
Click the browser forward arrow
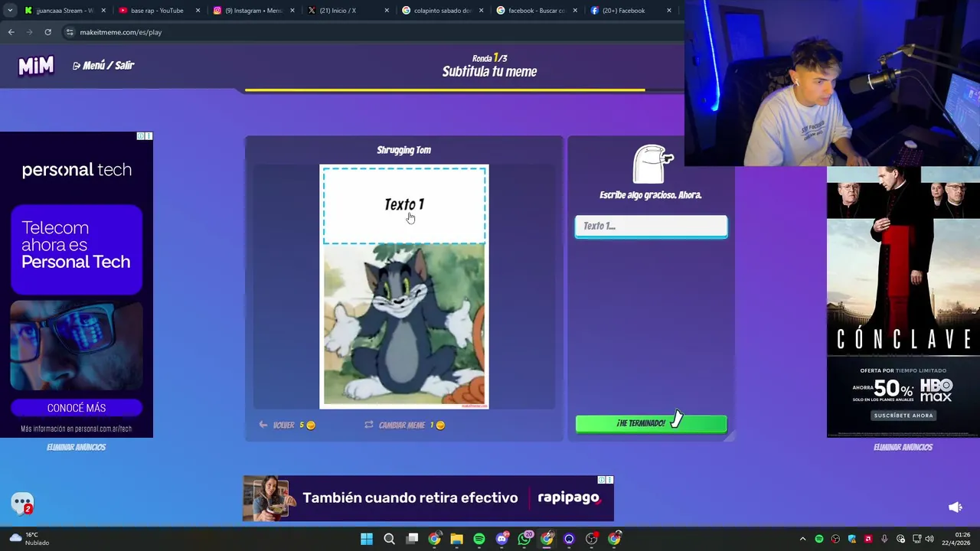click(29, 32)
